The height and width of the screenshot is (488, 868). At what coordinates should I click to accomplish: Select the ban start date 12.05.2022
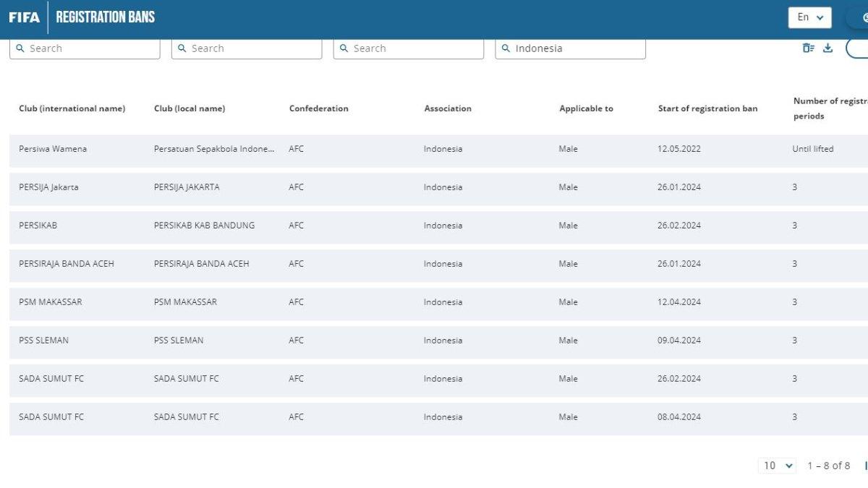point(679,149)
